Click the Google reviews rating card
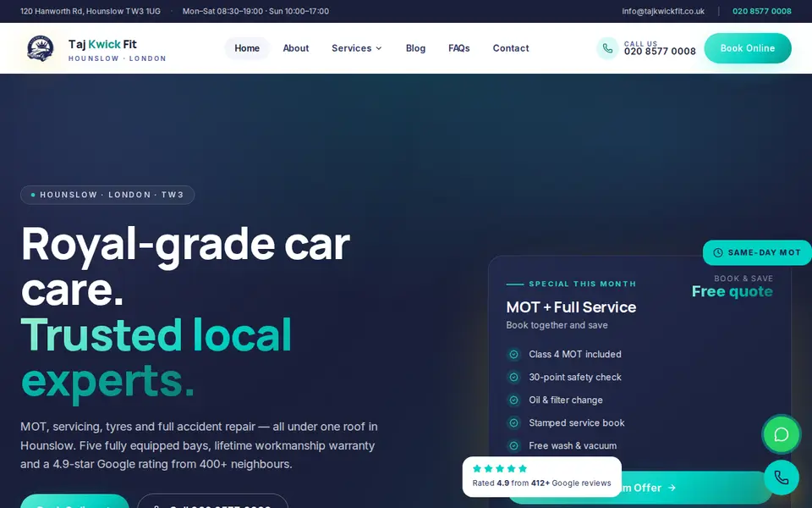Screen dimensions: 812x508 [541, 477]
